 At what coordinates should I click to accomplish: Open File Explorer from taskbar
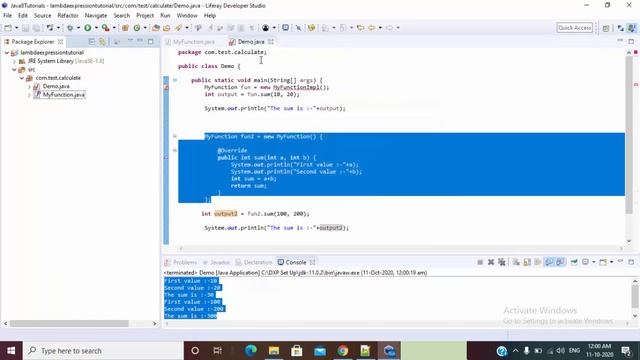[274, 351]
